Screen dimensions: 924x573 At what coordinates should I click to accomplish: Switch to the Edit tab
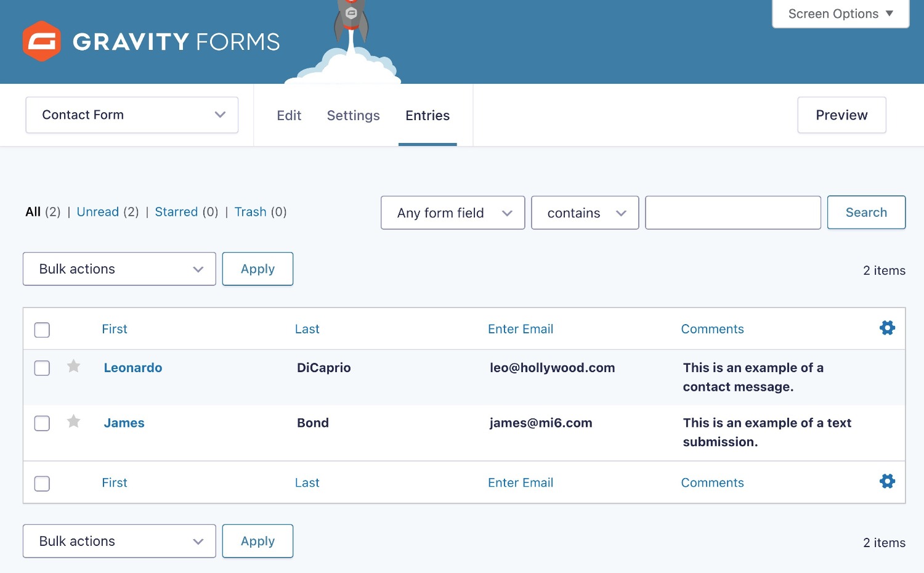(289, 115)
